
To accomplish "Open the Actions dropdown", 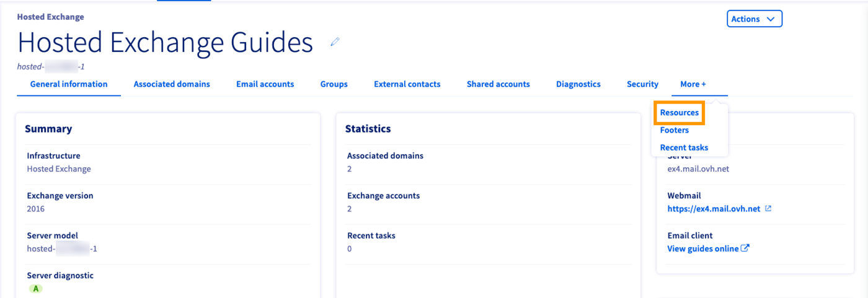I will coord(754,19).
